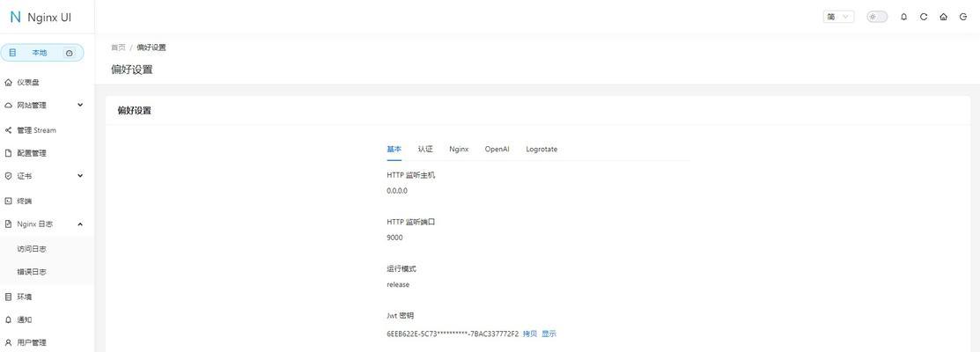Click the Nginx UI logo icon
Screen dimensions: 980x352
[16, 17]
